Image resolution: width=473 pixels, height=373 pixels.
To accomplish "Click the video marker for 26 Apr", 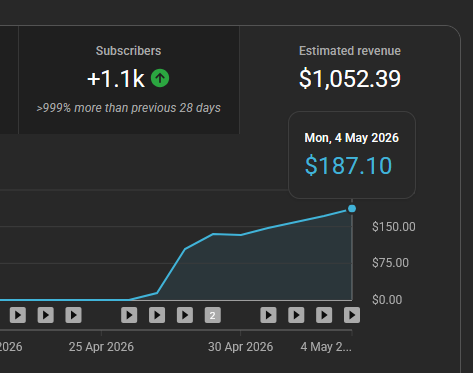I will coord(129,315).
